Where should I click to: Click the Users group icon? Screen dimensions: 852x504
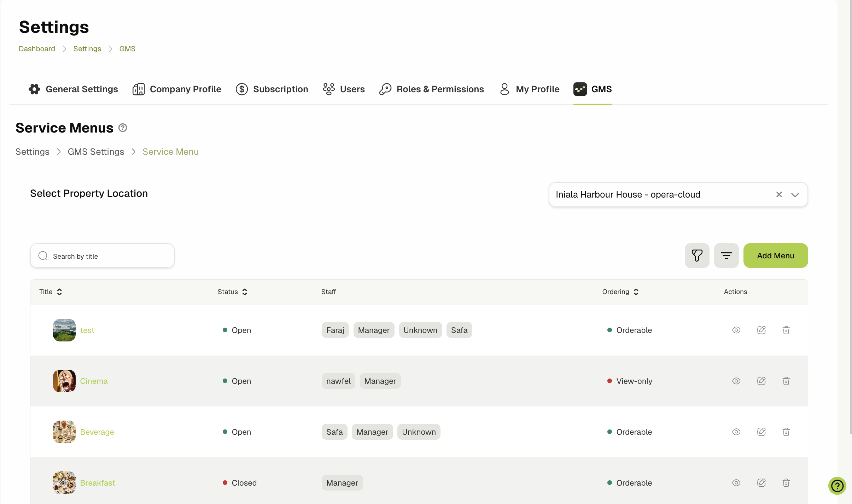[328, 89]
